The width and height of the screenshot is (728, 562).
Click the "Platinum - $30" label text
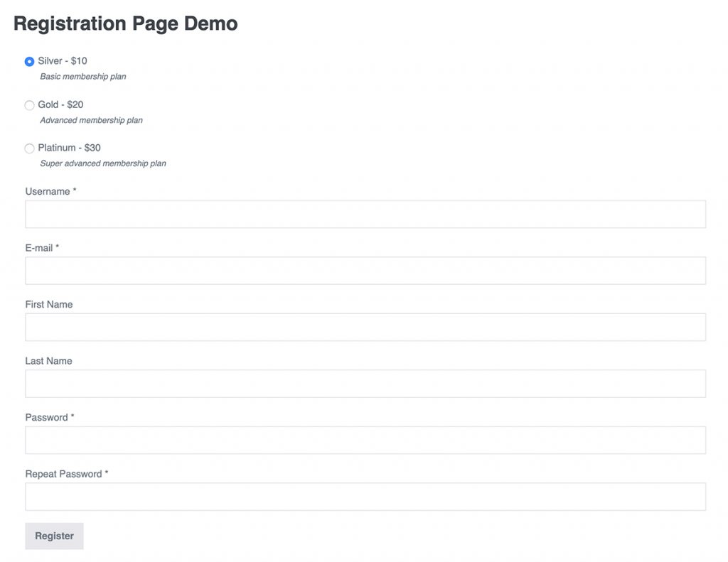pyautogui.click(x=69, y=148)
